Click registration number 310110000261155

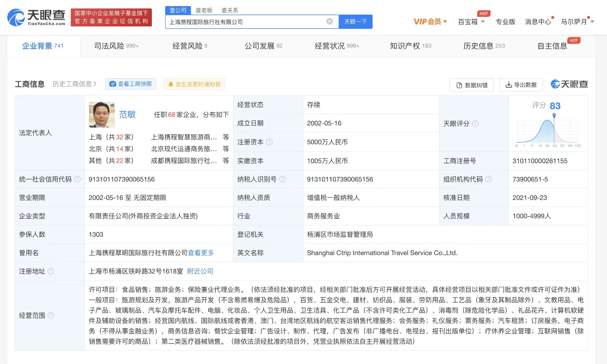coord(540,161)
